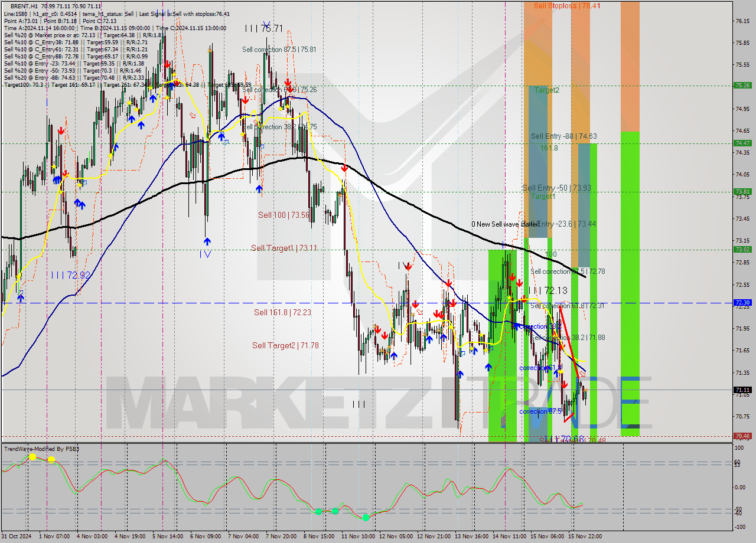Viewport: 756px width, 543px height.
Task: Click the '31 Oct 2024' date on time axis
Action: click(17, 537)
